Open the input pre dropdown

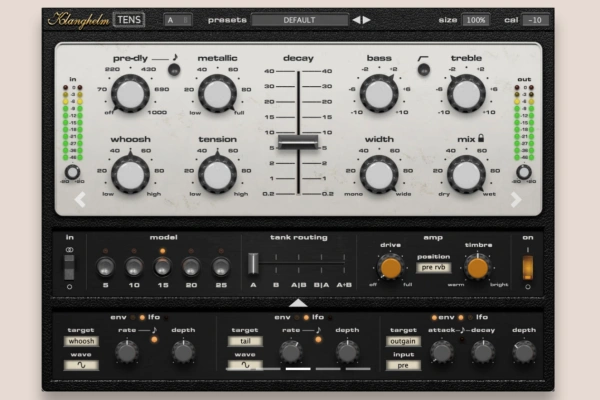(403, 365)
